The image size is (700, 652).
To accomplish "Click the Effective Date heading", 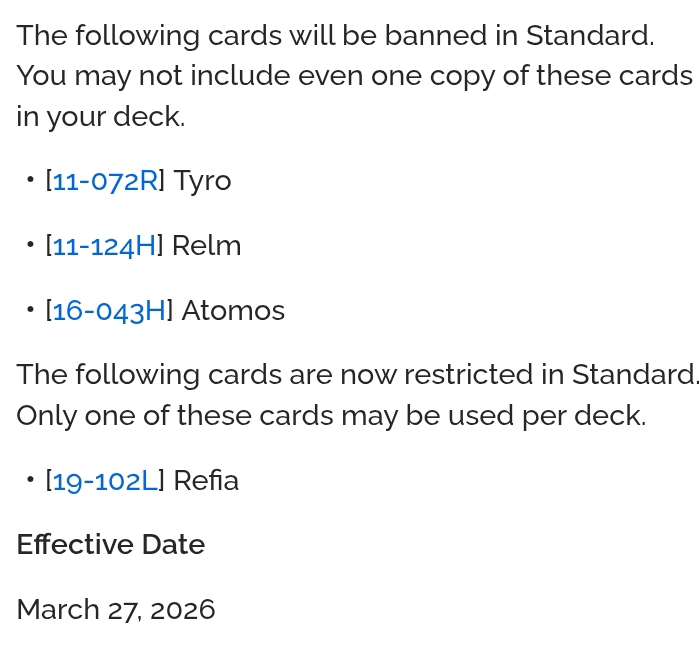I will pos(110,545).
